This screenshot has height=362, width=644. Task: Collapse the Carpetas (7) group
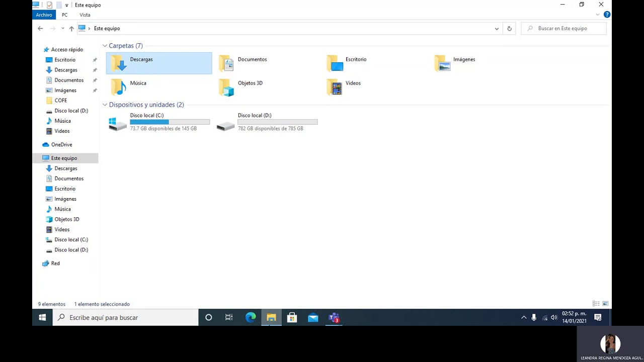(105, 46)
